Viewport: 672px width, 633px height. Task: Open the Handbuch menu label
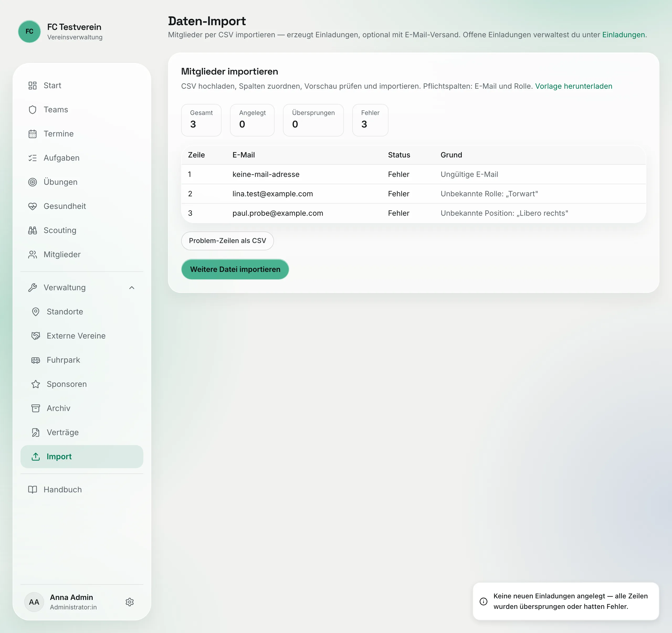[x=62, y=489]
